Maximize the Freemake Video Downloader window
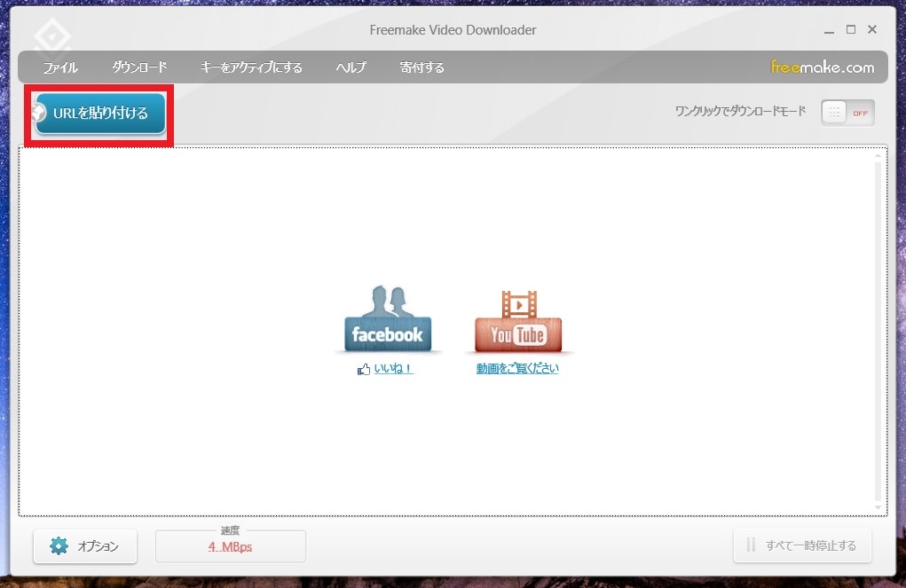This screenshot has height=588, width=906. pos(850,29)
